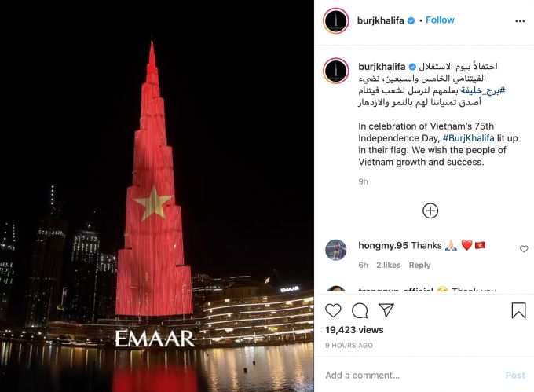Click burjkhalifa username in the header
Image resolution: width=534 pixels, height=392 pixels.
(380, 20)
